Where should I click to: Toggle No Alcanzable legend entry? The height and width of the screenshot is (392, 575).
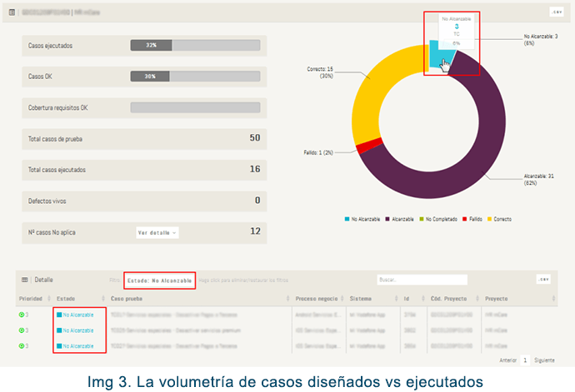pyautogui.click(x=362, y=219)
